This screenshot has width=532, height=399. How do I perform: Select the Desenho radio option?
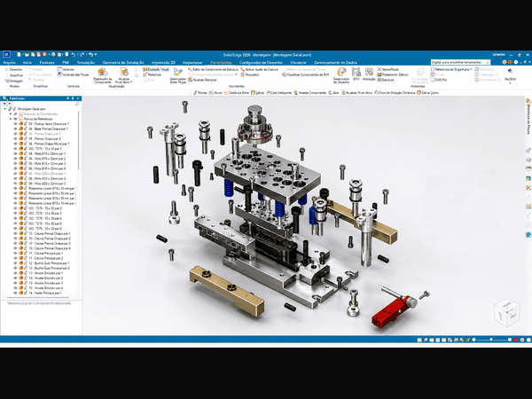[13, 69]
